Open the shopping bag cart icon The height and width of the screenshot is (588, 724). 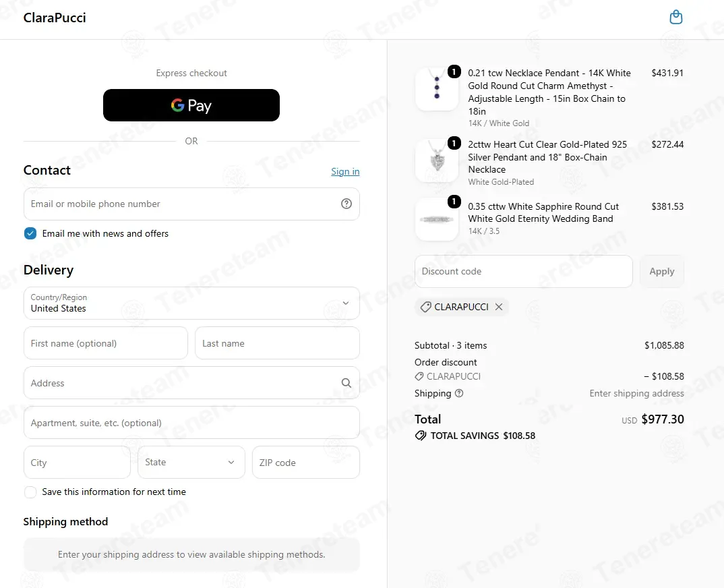pos(675,17)
